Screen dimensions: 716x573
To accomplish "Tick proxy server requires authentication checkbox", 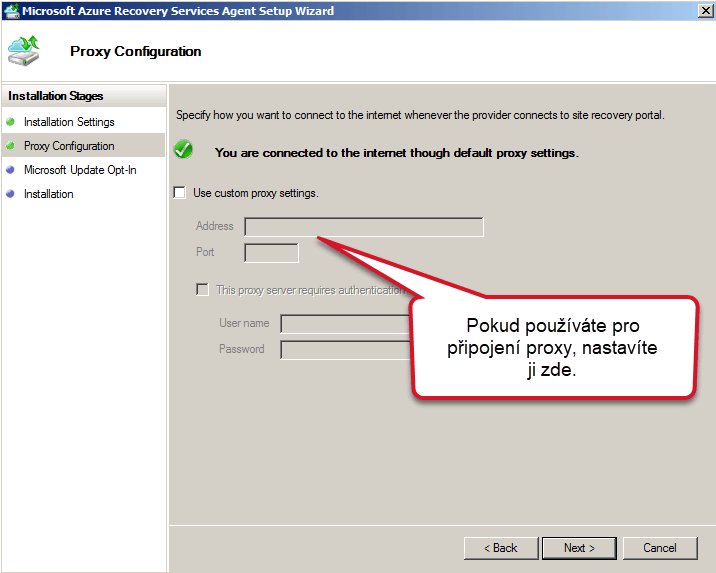I will click(202, 289).
